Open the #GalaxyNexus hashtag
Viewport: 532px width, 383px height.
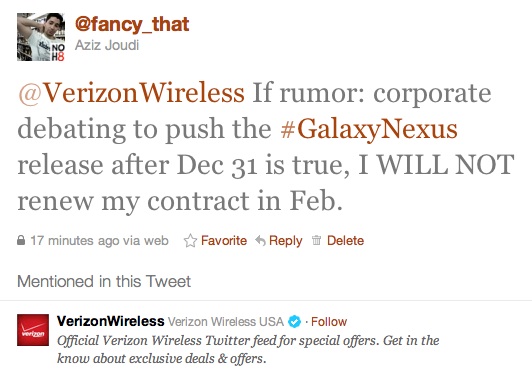pyautogui.click(x=369, y=129)
